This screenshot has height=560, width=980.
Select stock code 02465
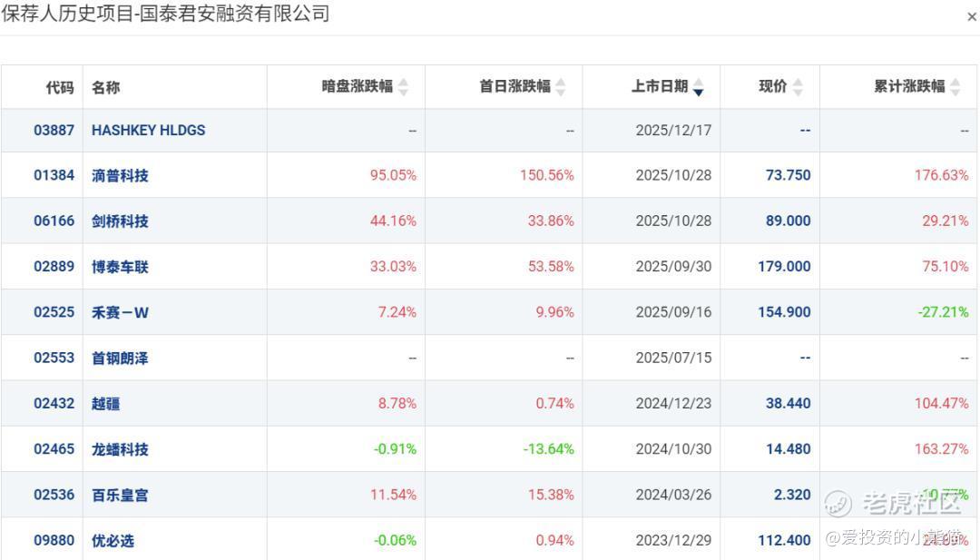tap(54, 448)
